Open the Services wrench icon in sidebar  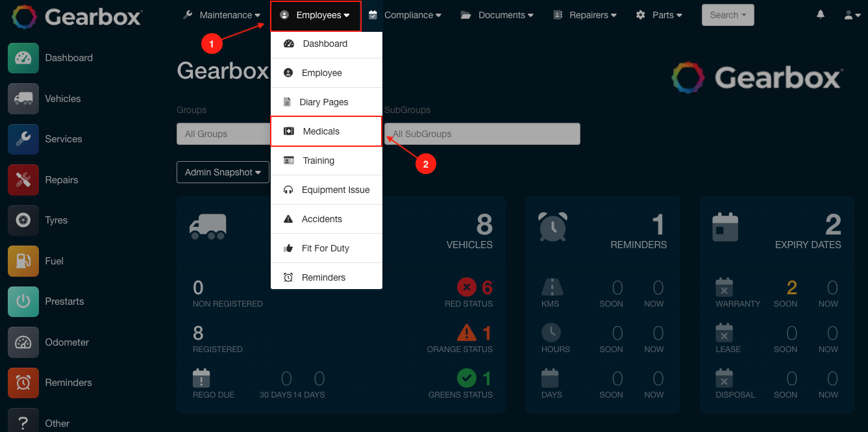click(23, 139)
